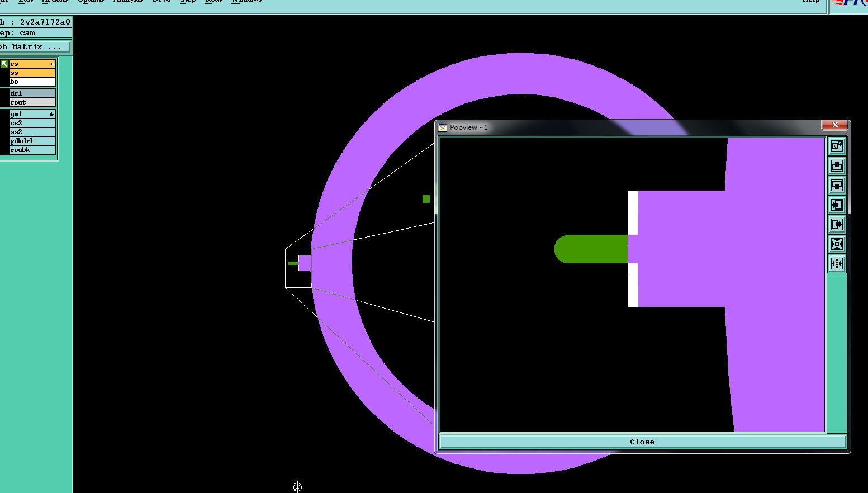The width and height of the screenshot is (868, 493).
Task: Click the small marker icon on gm1 layer
Action: (x=51, y=114)
